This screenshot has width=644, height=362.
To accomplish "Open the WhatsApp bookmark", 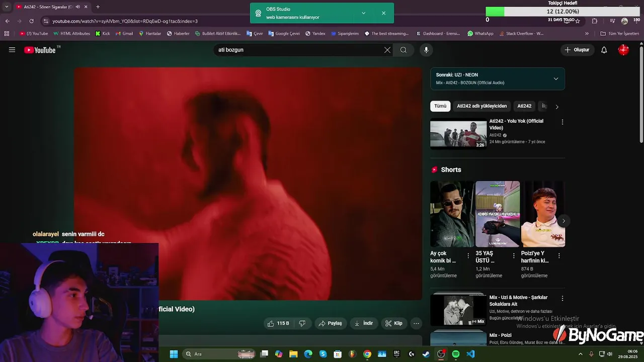I will click(480, 34).
